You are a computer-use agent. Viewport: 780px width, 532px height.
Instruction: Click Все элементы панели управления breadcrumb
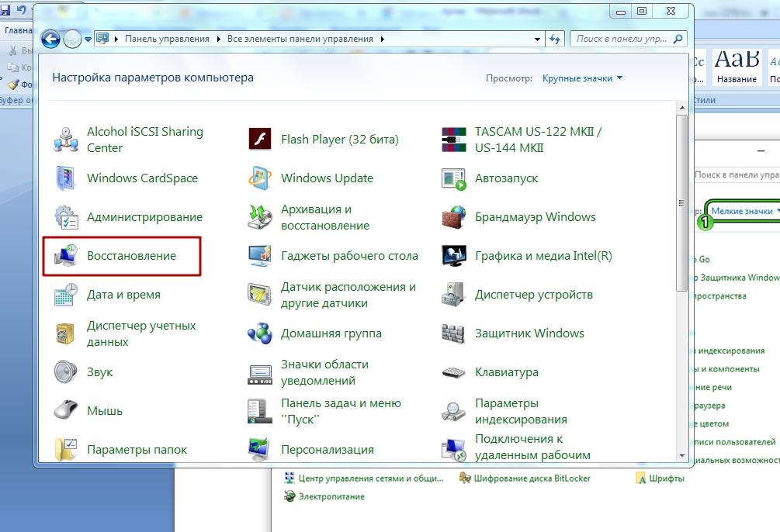(x=300, y=39)
